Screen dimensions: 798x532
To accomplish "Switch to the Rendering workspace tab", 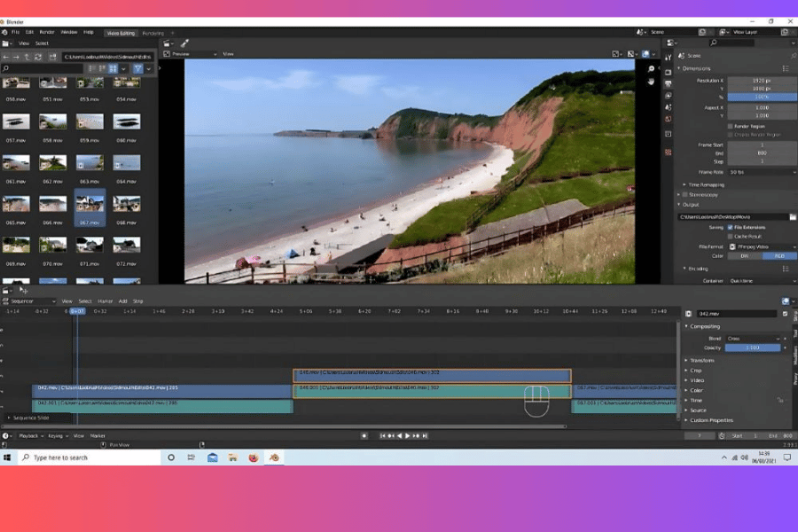I will pos(153,33).
